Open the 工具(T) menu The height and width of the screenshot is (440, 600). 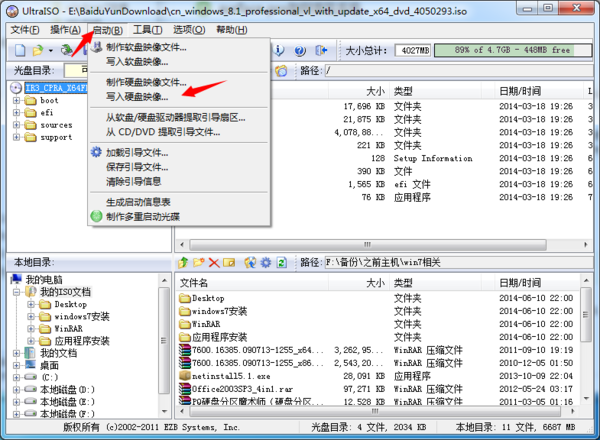pyautogui.click(x=148, y=30)
